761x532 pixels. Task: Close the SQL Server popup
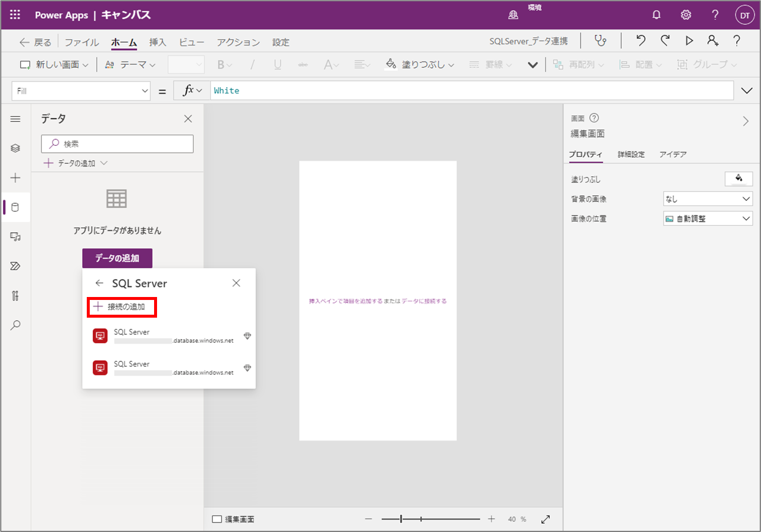236,283
